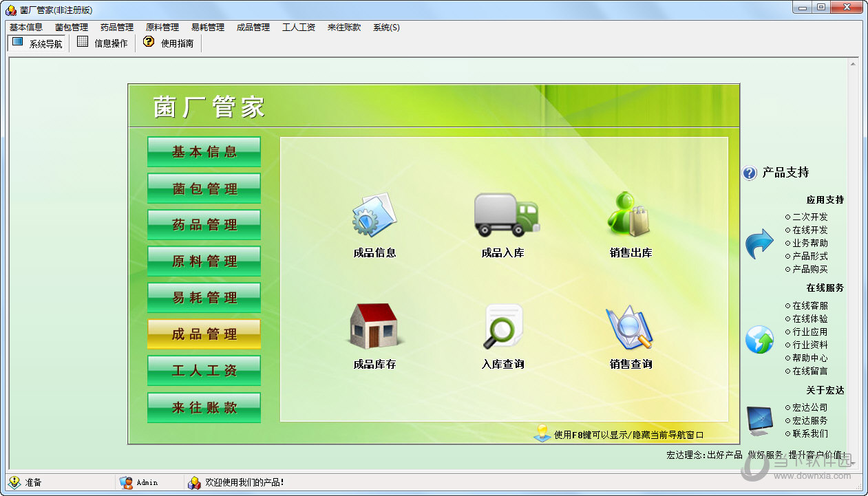Open the 帮助中心 link
Screen dimensions: 868x496
(810, 358)
